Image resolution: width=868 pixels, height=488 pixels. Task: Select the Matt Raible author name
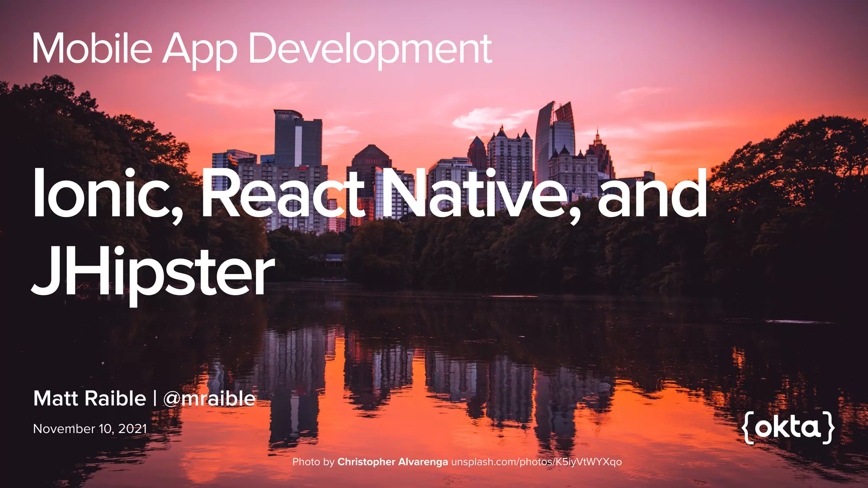[90, 399]
